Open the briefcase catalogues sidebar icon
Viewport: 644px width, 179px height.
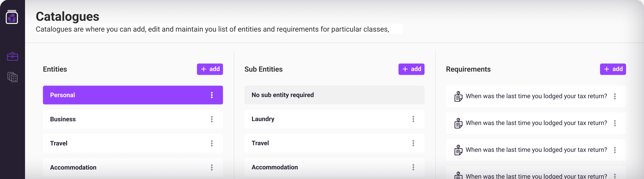(x=12, y=56)
